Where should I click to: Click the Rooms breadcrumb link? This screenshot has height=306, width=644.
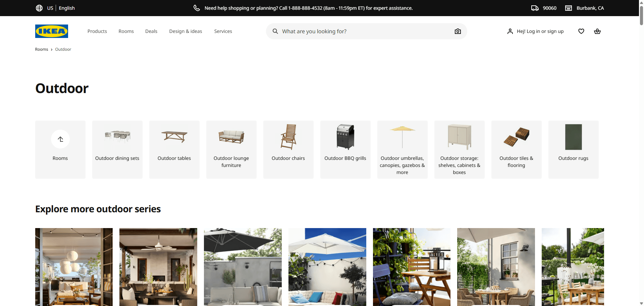click(x=41, y=49)
